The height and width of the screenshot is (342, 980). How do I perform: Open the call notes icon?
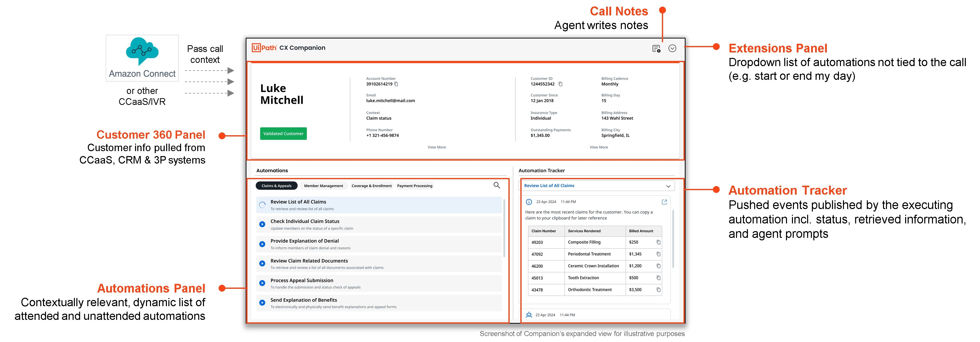656,49
